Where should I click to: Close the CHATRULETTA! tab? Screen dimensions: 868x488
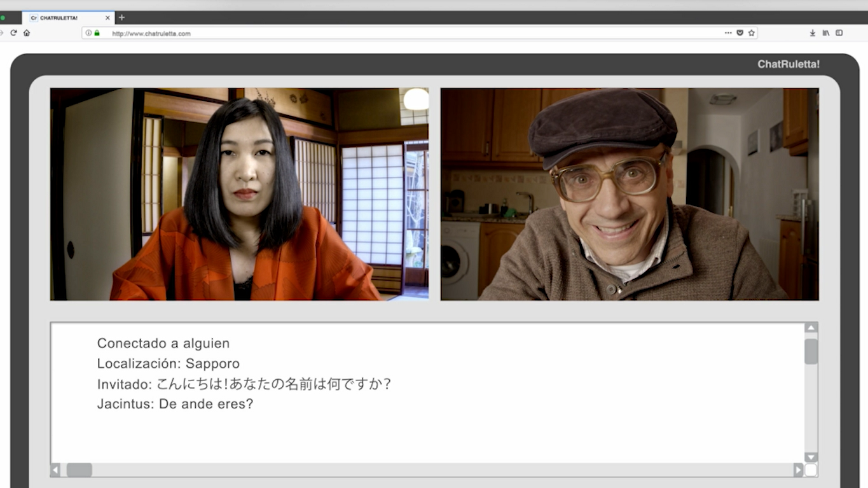(x=107, y=18)
